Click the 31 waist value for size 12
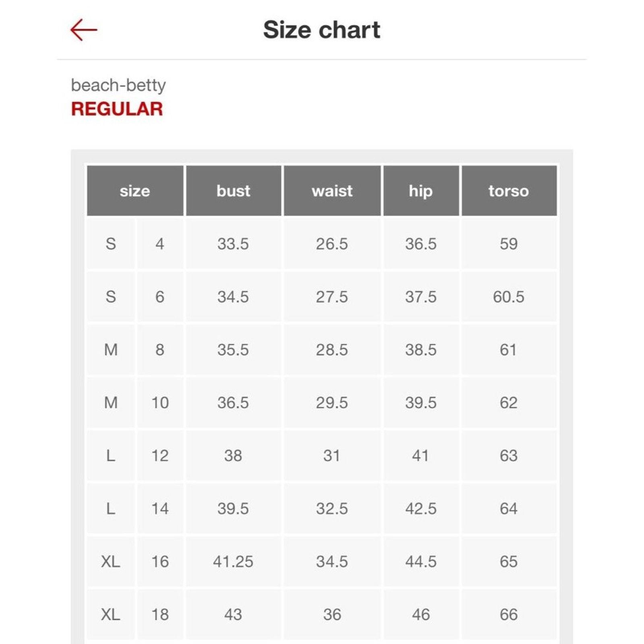 point(332,456)
